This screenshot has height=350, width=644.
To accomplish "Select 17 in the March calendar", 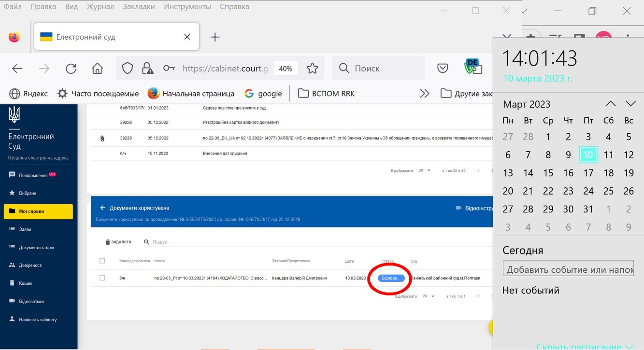I will pos(588,173).
